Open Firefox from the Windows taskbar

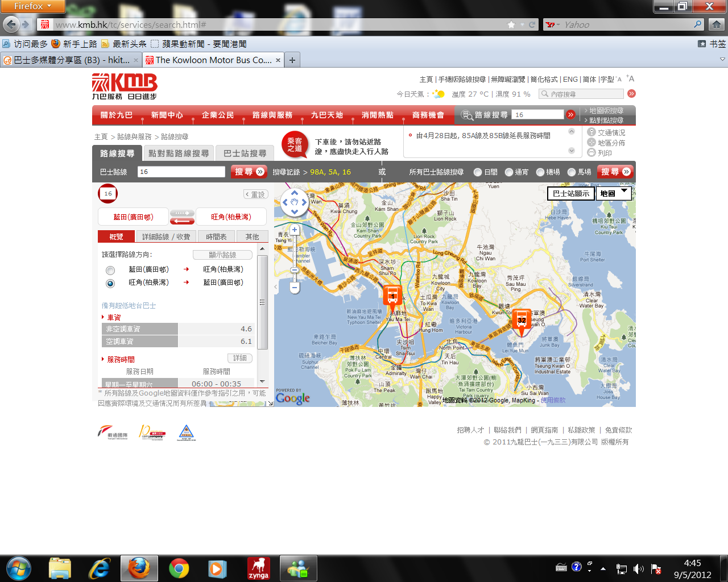click(139, 568)
